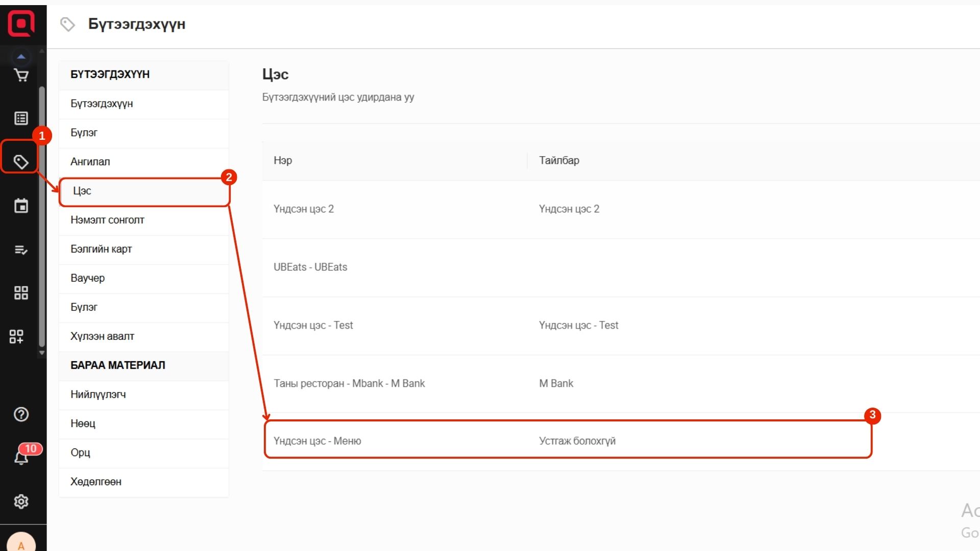Click the sidebar scroll down arrow

click(x=42, y=353)
